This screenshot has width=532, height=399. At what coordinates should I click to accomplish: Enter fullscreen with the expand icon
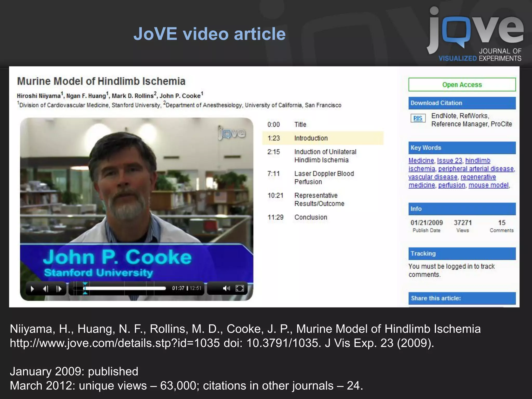point(240,288)
